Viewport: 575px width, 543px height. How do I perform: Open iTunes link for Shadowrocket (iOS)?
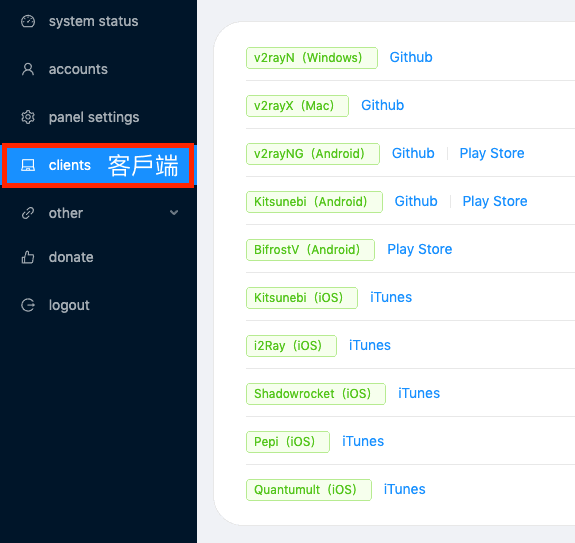coord(419,393)
